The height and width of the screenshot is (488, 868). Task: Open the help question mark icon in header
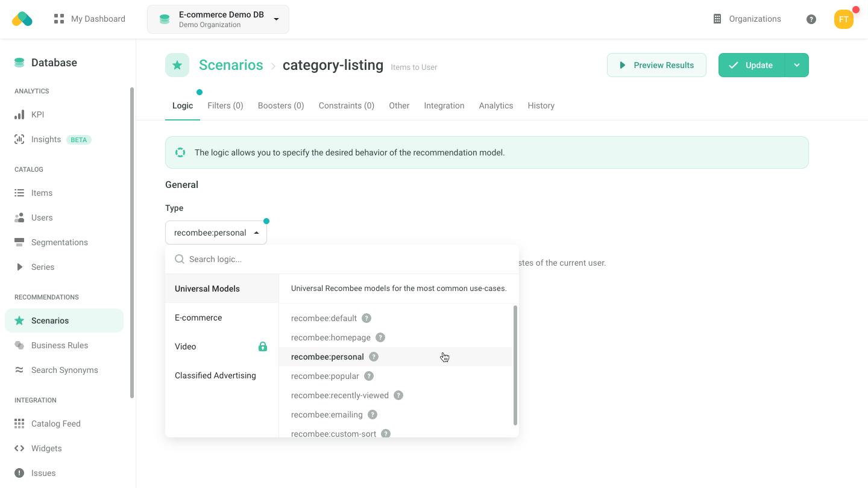(x=811, y=19)
